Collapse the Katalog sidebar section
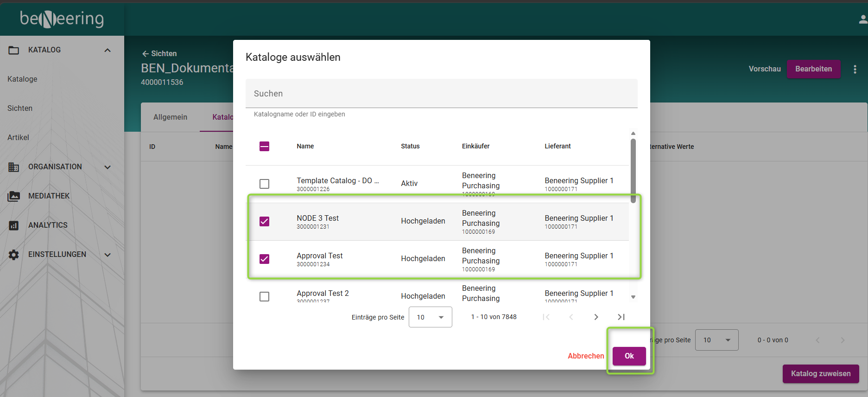Image resolution: width=868 pixels, height=397 pixels. pos(108,50)
